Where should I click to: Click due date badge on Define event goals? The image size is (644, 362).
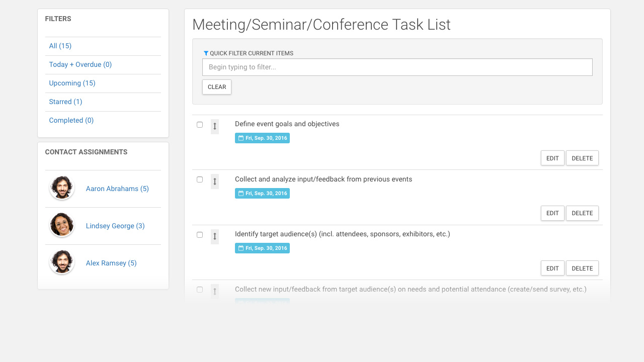[262, 138]
